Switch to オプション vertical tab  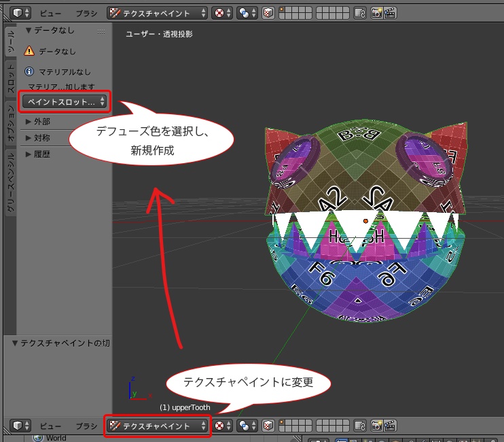(x=11, y=123)
